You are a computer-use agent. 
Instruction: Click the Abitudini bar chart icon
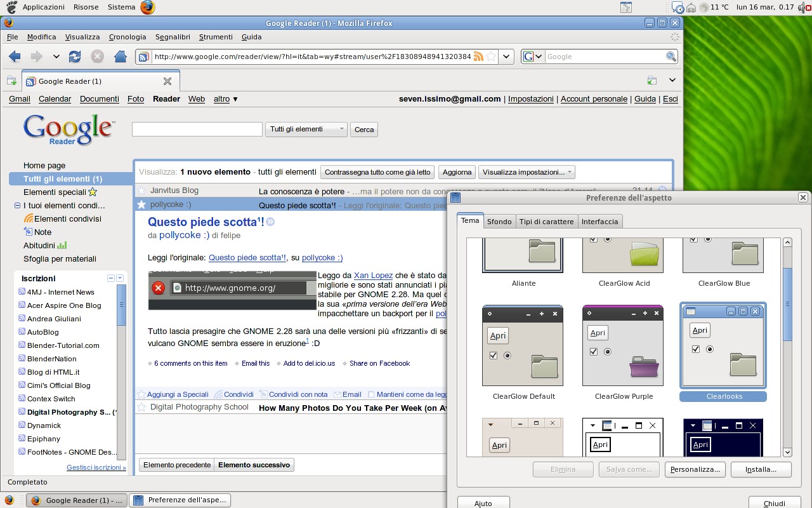[62, 245]
